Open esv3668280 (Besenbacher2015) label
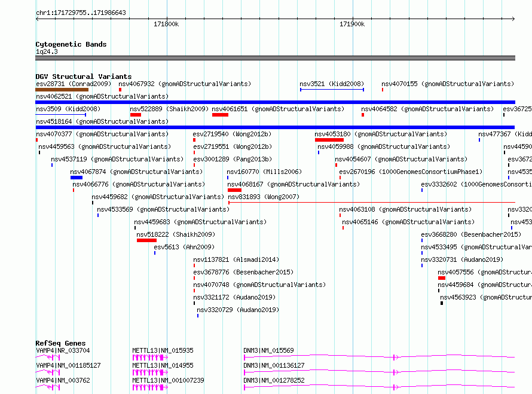The width and height of the screenshot is (532, 394). point(471,234)
